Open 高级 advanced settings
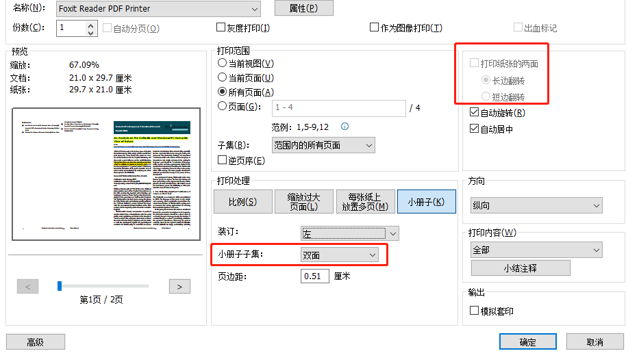 [35, 342]
